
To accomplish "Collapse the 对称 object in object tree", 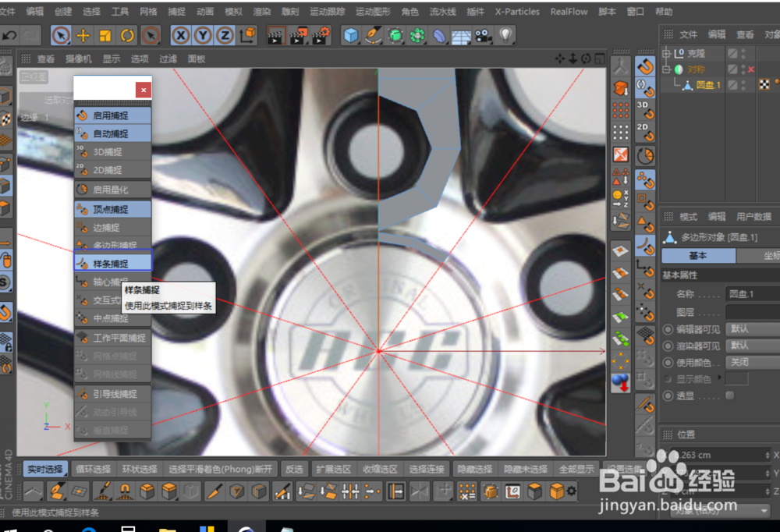I will [x=667, y=69].
